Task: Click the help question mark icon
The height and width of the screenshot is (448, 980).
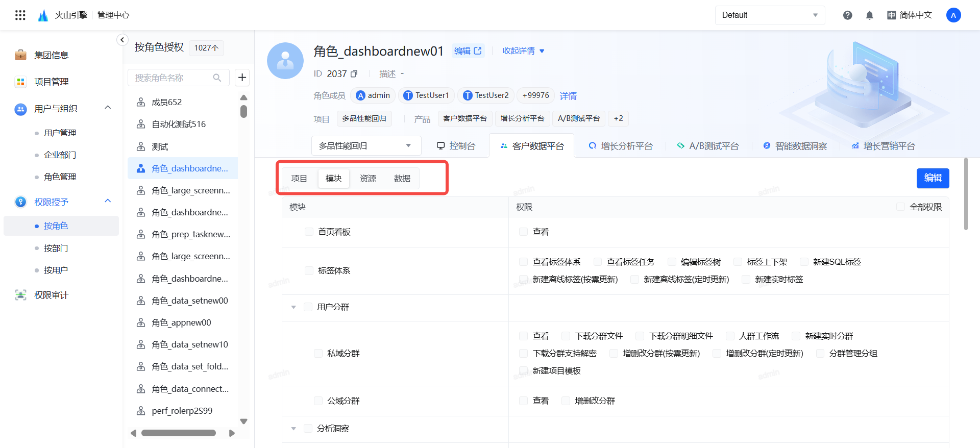Action: 847,15
